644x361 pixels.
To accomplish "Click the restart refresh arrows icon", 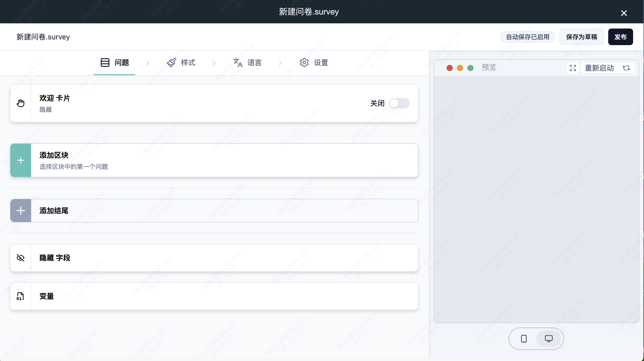I will click(x=626, y=68).
